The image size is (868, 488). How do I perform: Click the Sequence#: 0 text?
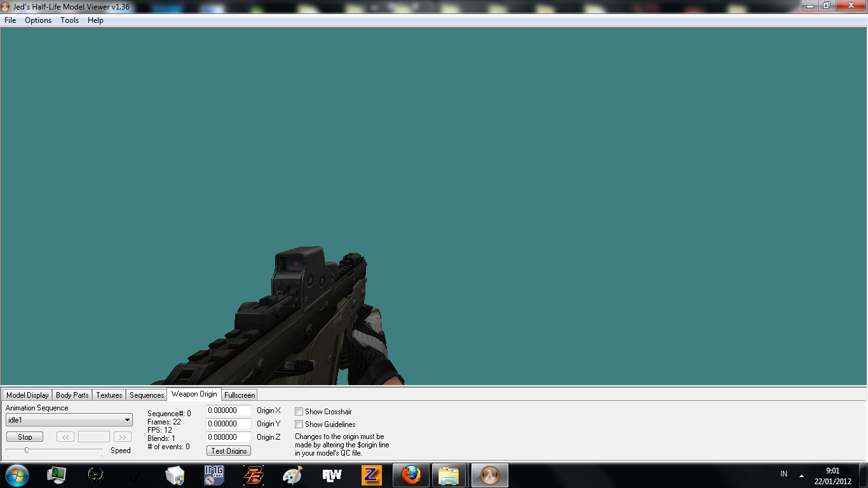pos(169,414)
